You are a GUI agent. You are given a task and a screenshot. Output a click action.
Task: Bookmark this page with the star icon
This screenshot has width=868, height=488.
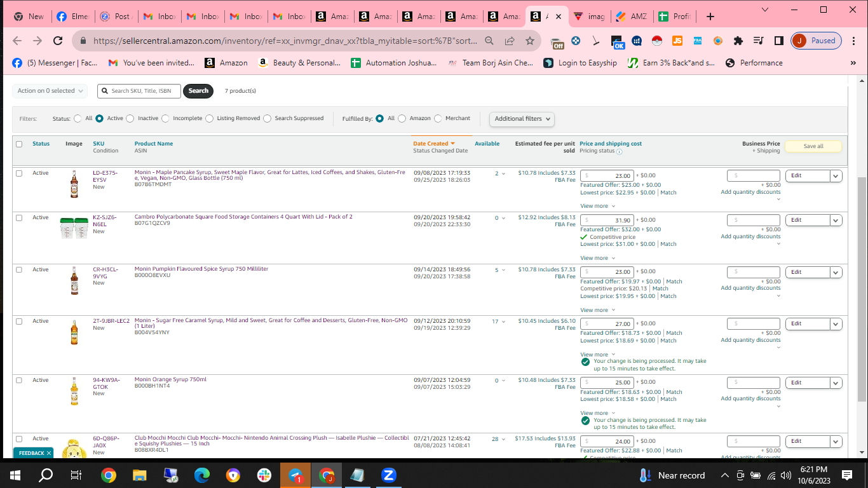pos(529,41)
